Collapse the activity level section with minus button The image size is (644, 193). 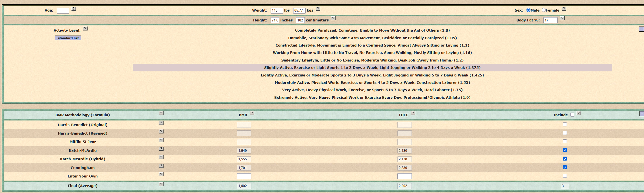point(641,29)
